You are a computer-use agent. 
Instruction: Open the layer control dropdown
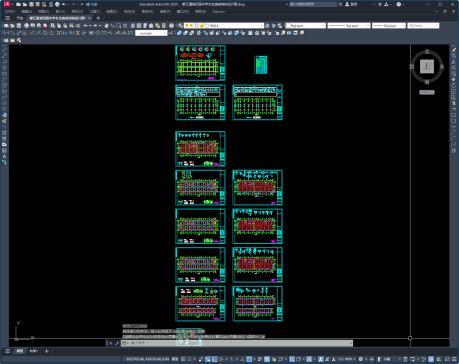[x=224, y=26]
